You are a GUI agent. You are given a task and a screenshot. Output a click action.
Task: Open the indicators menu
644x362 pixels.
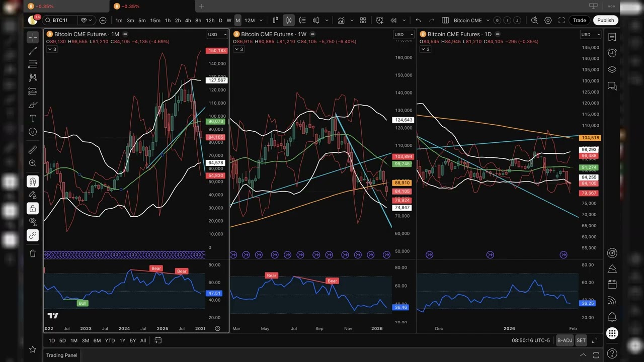[341, 20]
